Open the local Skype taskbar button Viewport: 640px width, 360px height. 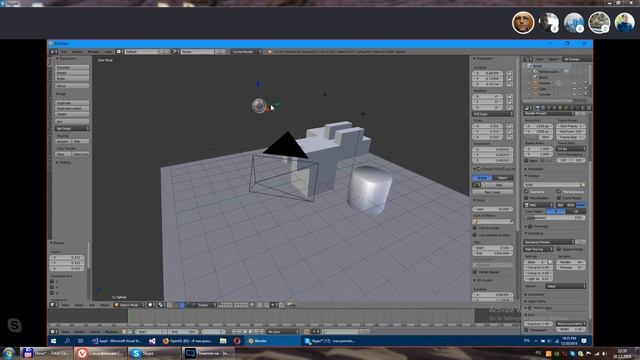[x=154, y=353]
